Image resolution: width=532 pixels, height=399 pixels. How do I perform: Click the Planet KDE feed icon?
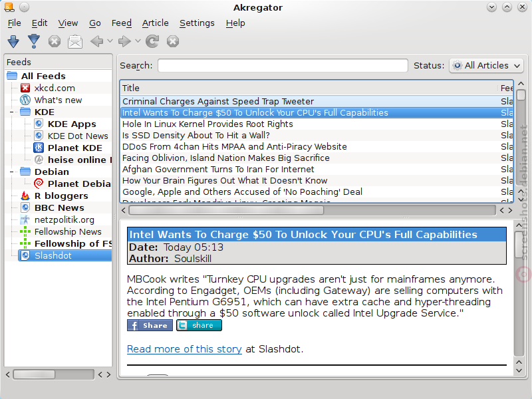click(39, 148)
